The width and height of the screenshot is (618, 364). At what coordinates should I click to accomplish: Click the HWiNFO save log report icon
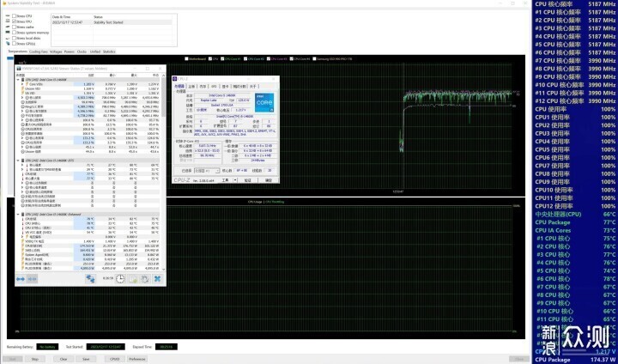[x=132, y=277]
